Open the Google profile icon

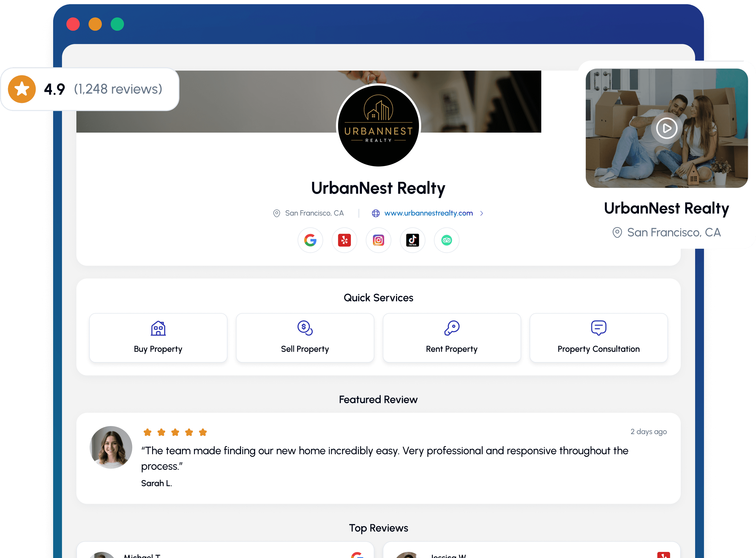[310, 241]
